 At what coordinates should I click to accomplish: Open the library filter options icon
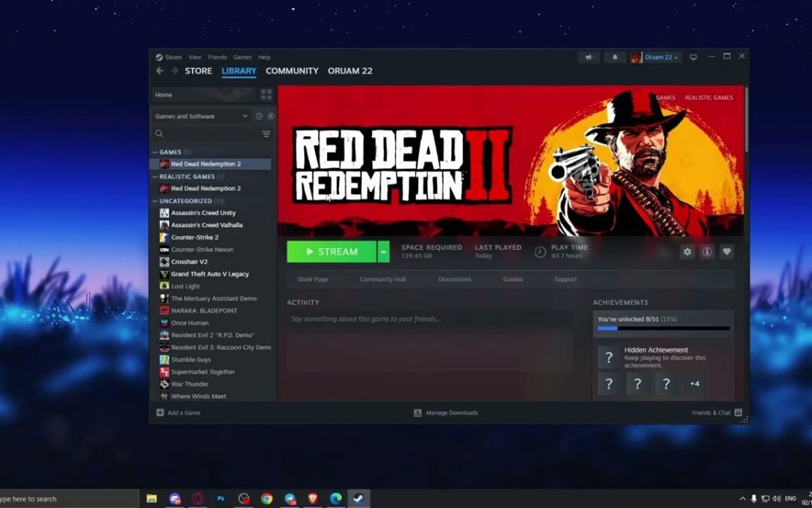[x=267, y=133]
